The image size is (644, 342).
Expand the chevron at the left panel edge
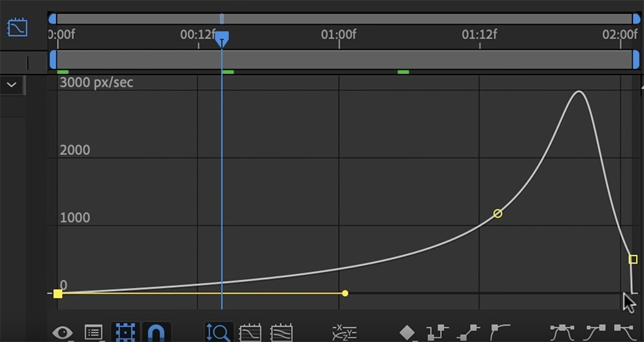tap(12, 85)
